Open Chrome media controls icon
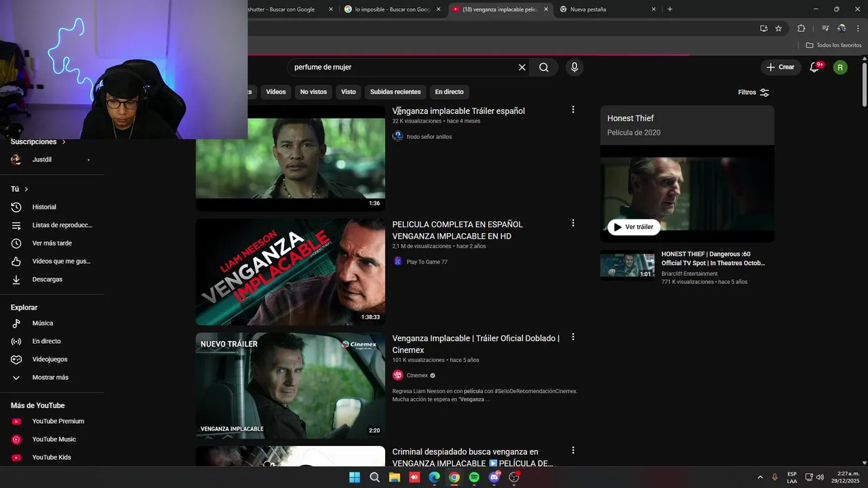The image size is (868, 488). [x=825, y=28]
